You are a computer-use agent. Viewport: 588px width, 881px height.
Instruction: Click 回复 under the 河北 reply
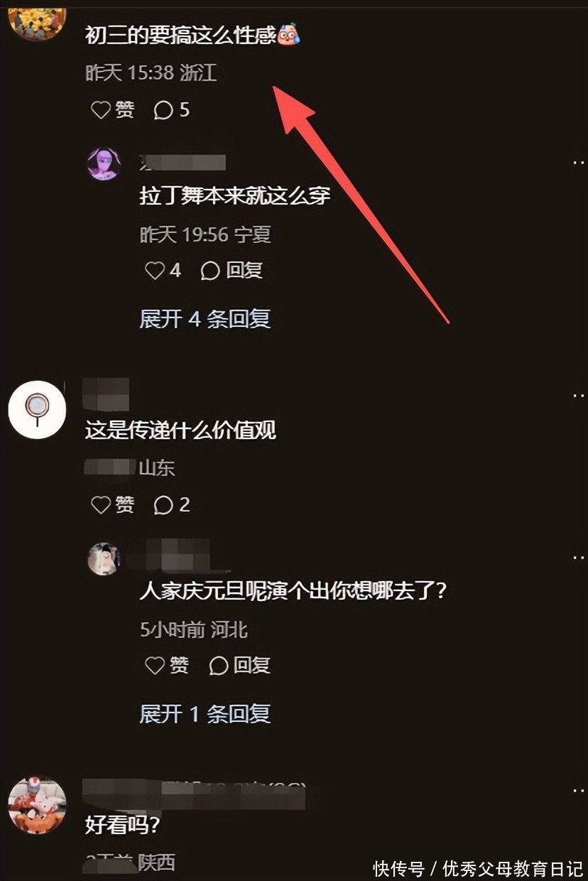pyautogui.click(x=240, y=666)
